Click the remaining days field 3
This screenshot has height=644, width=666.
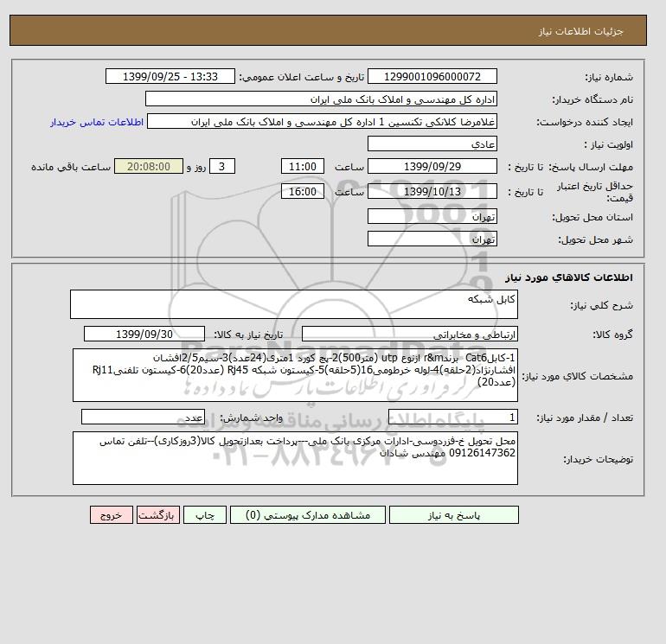[x=221, y=167]
